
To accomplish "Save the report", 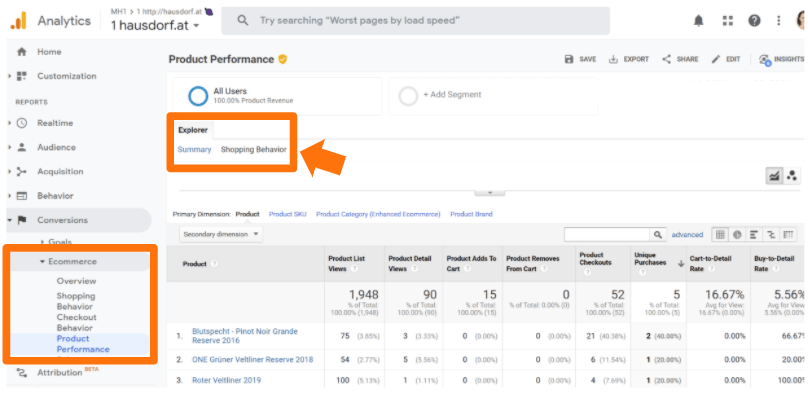I will [580, 59].
